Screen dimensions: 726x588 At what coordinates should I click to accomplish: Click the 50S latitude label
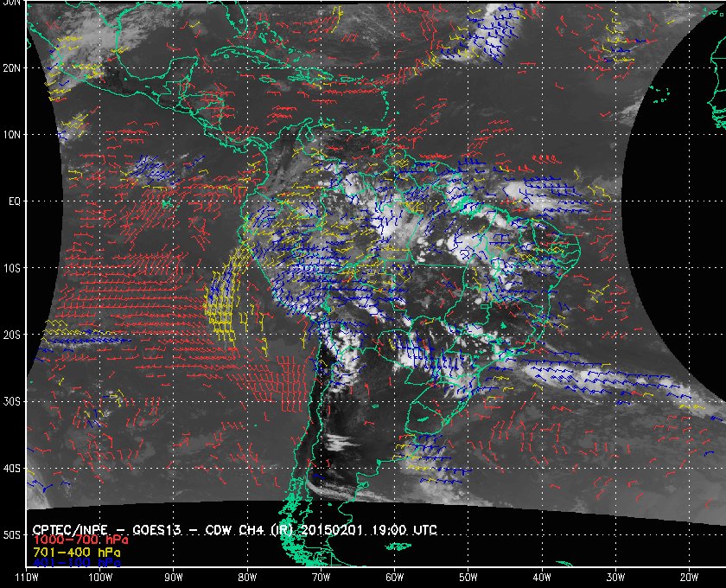pos(12,535)
